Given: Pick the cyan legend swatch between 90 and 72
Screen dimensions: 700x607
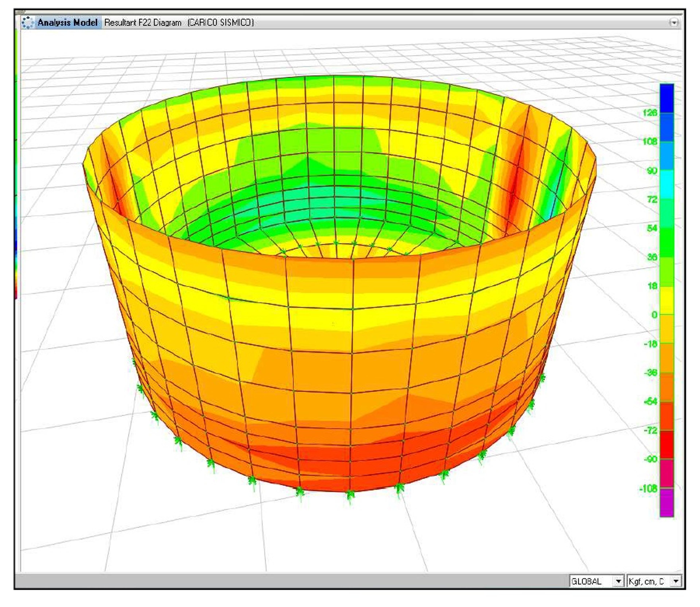Looking at the screenshot, I should [x=667, y=184].
